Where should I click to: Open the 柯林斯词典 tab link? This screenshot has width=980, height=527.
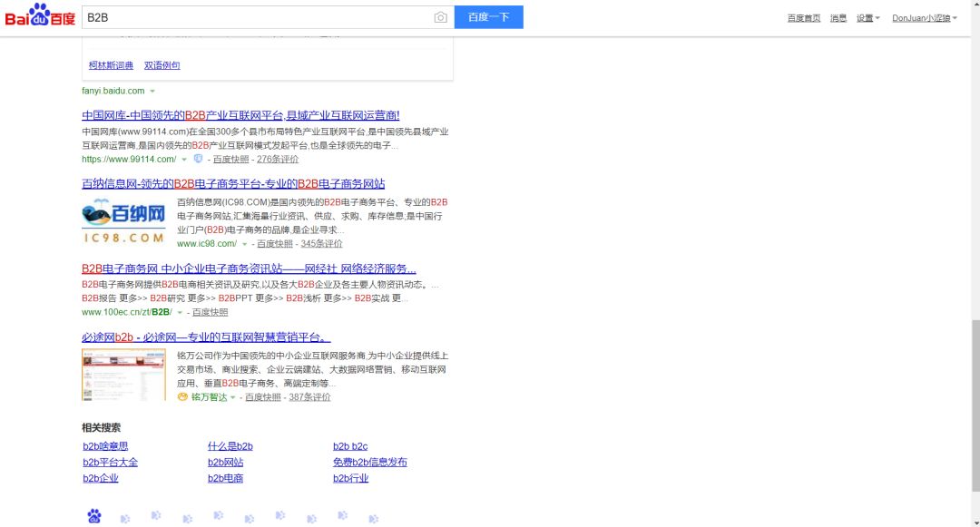click(111, 65)
